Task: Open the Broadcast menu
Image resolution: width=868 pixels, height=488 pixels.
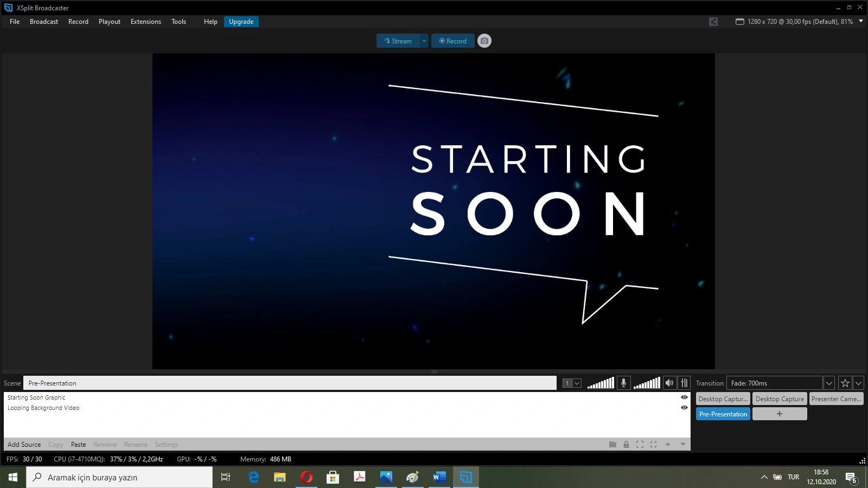Action: click(44, 22)
